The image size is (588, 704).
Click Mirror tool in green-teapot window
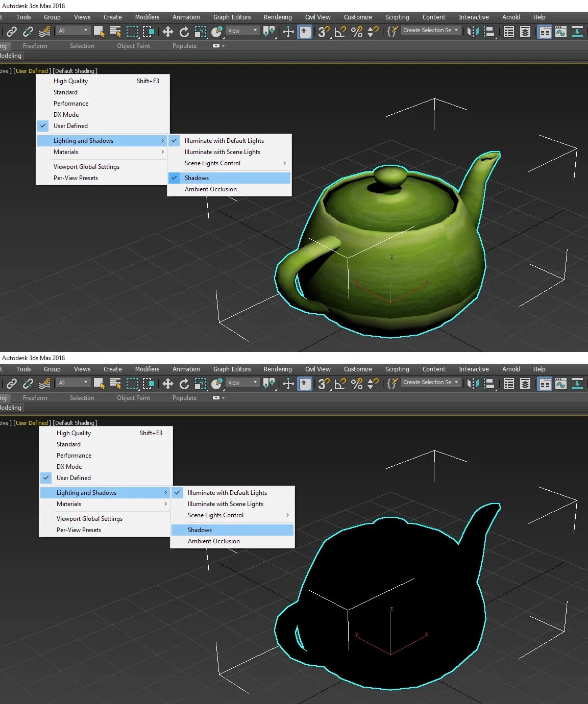473,32
